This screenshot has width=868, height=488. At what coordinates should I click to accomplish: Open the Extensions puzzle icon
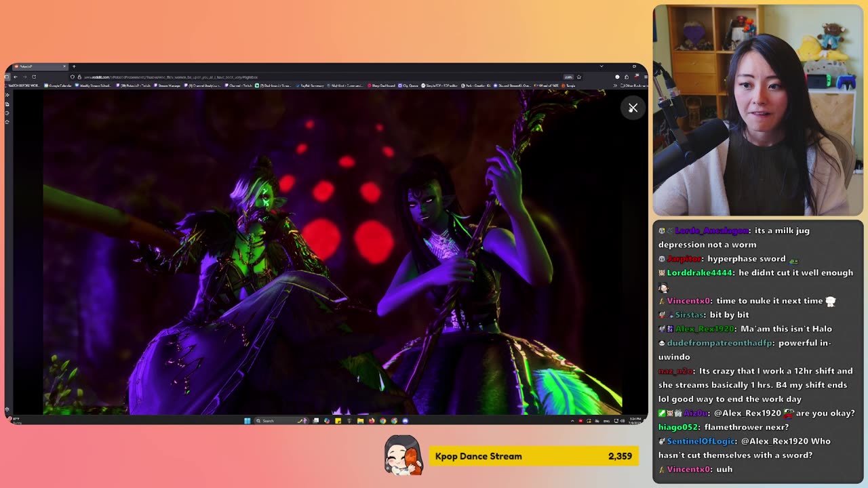coord(627,77)
